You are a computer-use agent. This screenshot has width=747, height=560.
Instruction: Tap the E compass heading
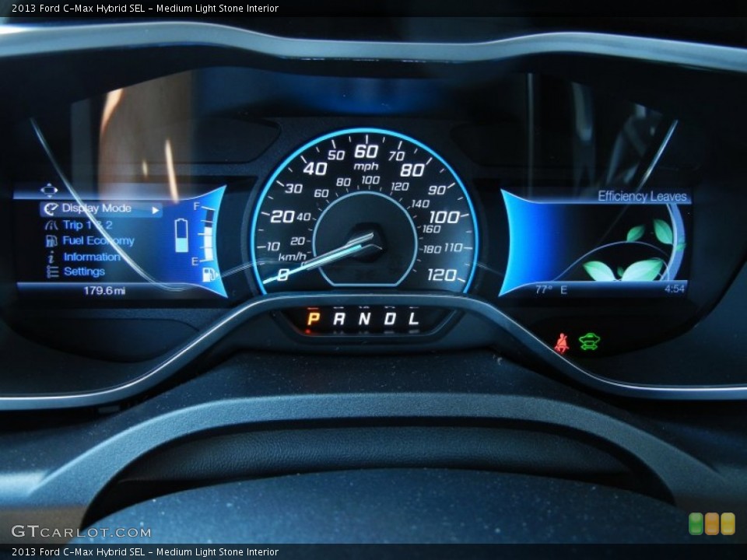563,289
